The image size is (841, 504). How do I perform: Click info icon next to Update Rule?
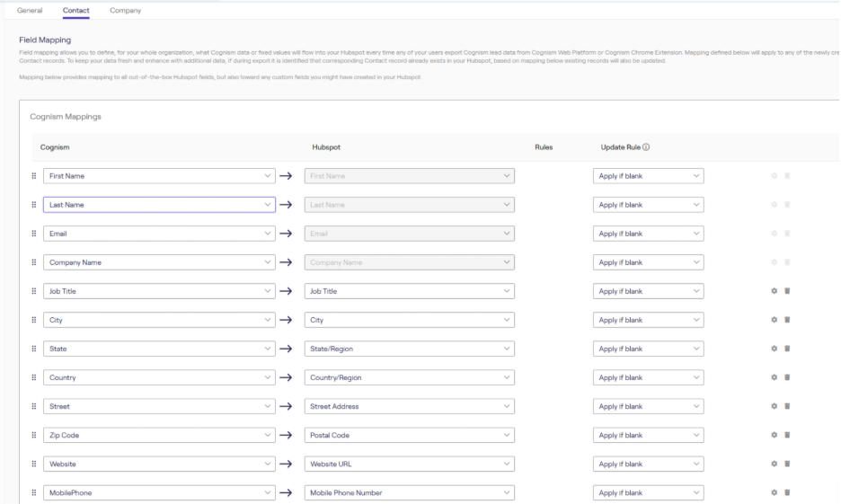click(x=646, y=147)
